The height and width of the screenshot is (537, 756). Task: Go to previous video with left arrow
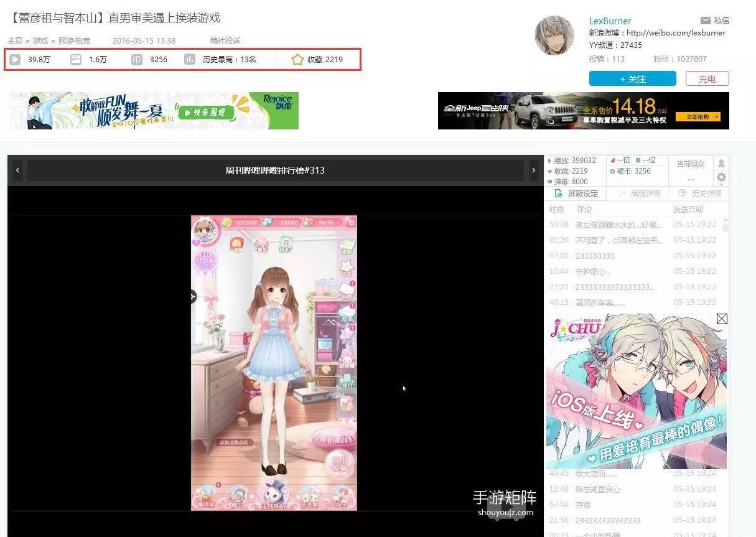pos(17,170)
